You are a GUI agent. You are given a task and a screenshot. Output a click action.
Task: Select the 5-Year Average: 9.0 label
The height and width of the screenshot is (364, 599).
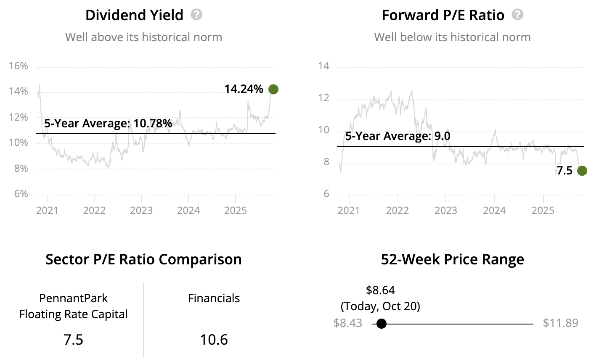click(x=398, y=136)
